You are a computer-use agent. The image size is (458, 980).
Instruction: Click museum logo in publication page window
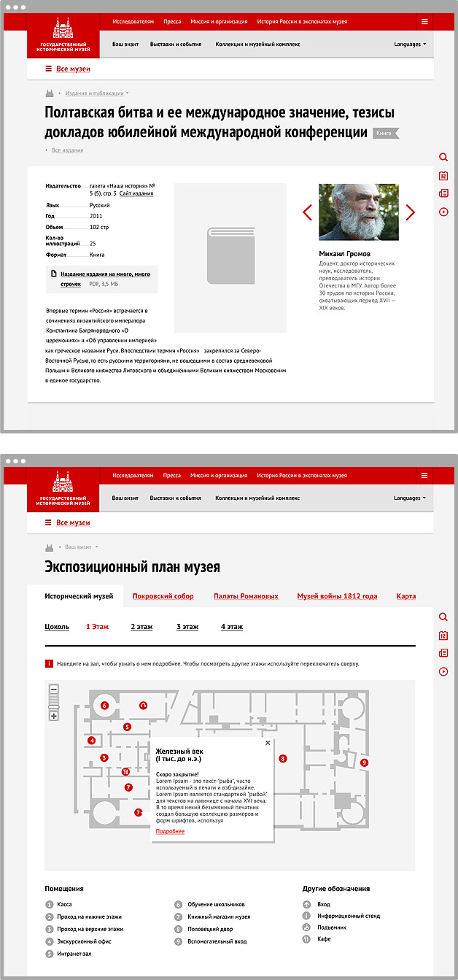click(x=62, y=36)
